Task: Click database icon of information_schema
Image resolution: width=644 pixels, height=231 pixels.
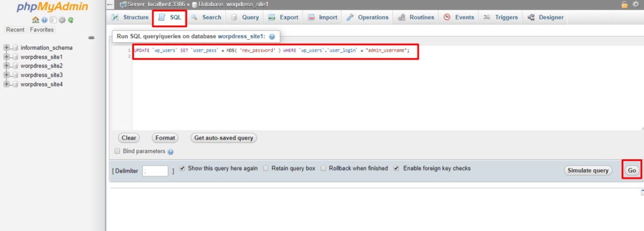Action: [x=16, y=48]
